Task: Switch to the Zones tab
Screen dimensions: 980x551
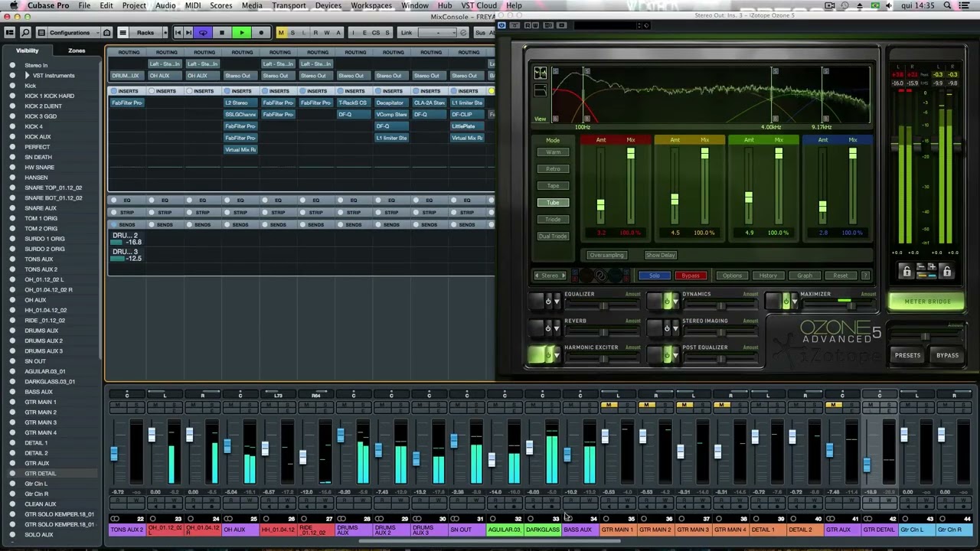Action: click(x=77, y=51)
